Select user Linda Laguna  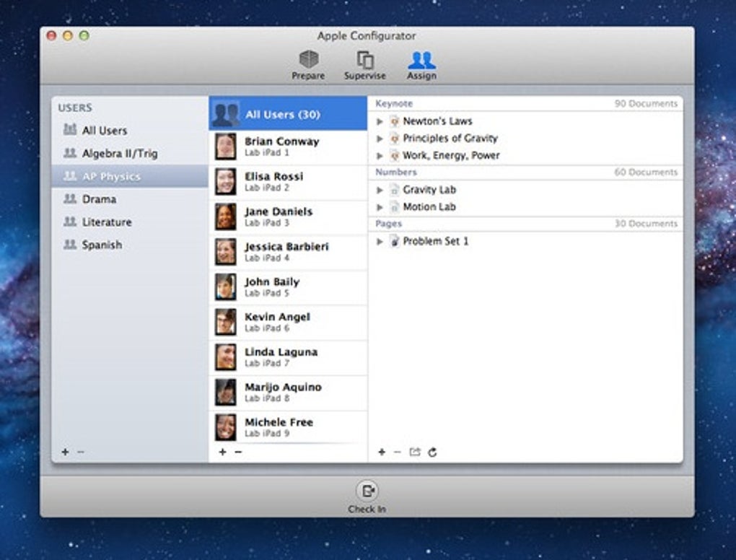(288, 357)
